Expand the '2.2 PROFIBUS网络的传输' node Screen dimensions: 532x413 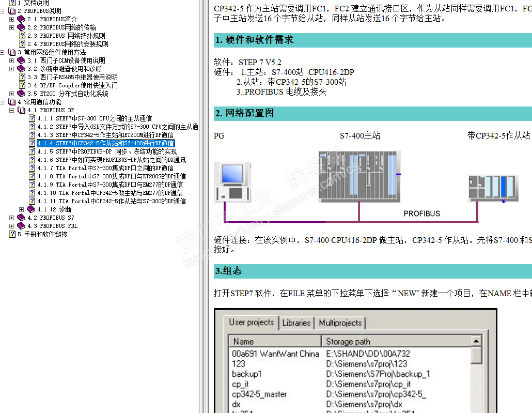click(11, 27)
